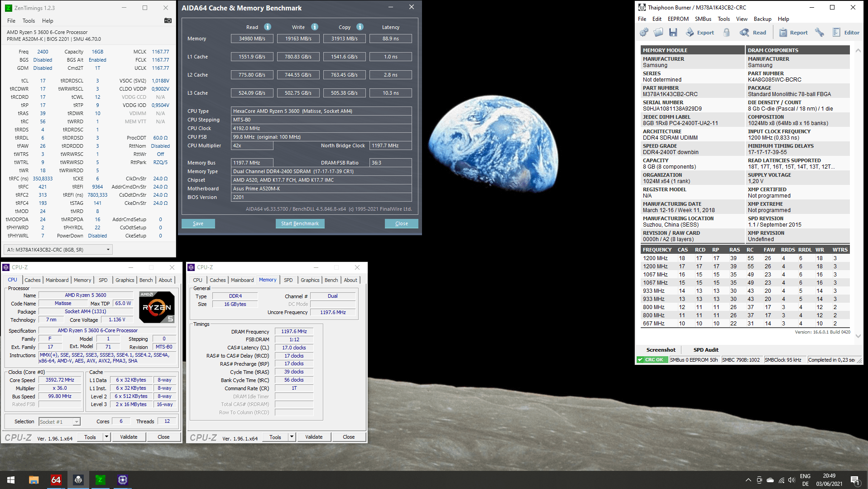
Task: Open the Screenshot tab in Thaiphoon Burner
Action: [x=661, y=350]
